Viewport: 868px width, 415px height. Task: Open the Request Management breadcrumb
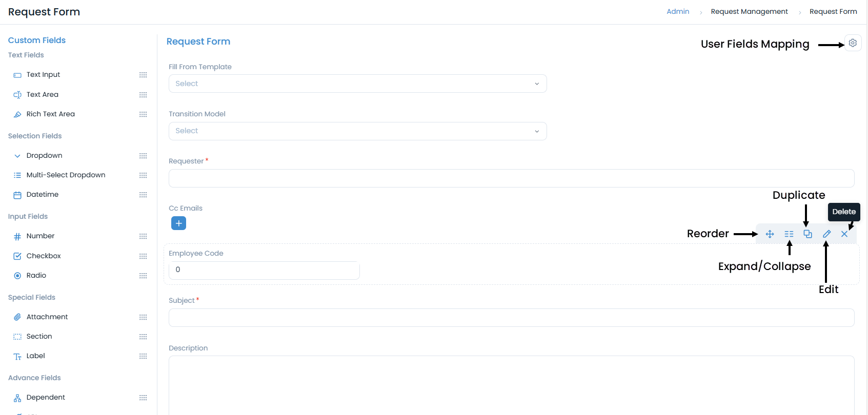(749, 12)
